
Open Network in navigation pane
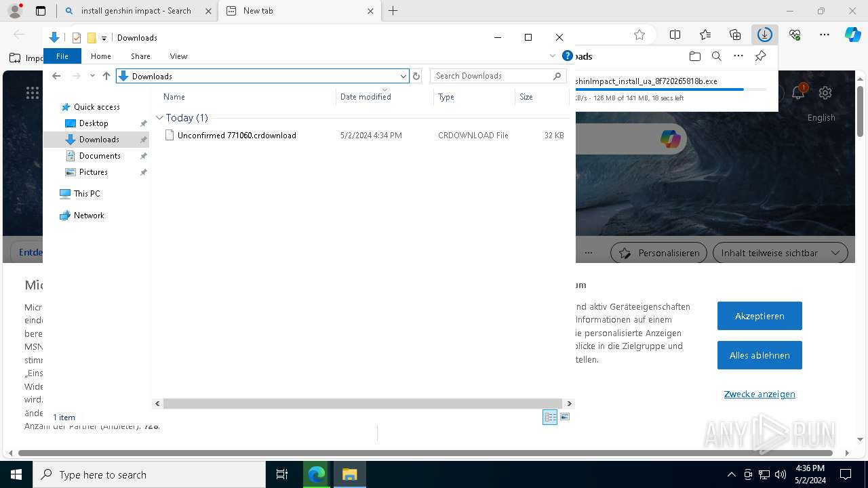[89, 216]
